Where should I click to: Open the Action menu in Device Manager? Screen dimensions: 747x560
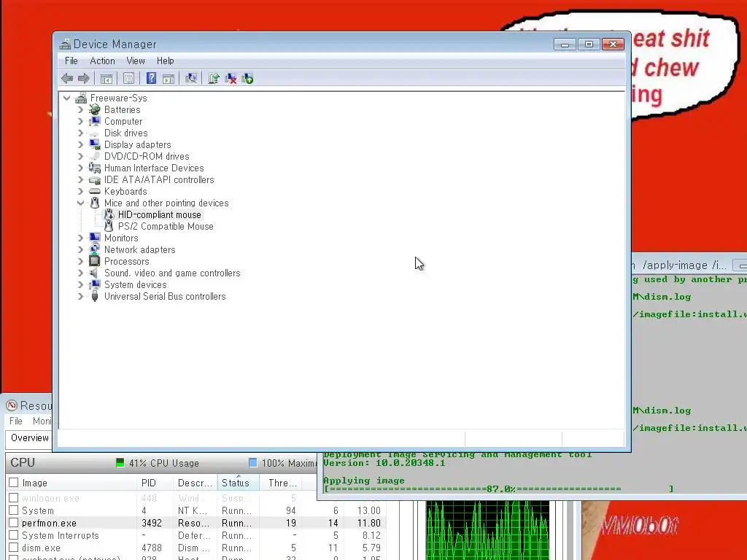click(x=102, y=61)
